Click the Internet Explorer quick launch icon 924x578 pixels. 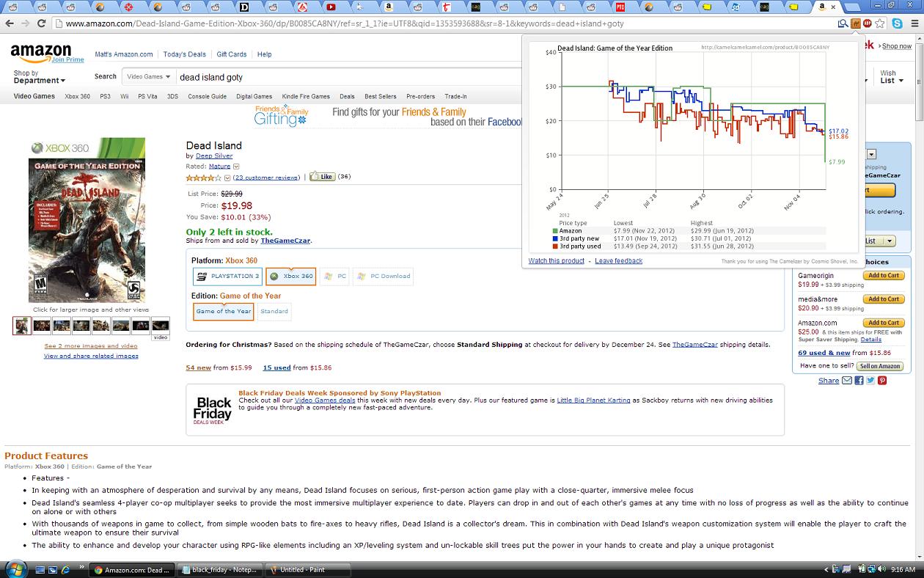pos(65,570)
